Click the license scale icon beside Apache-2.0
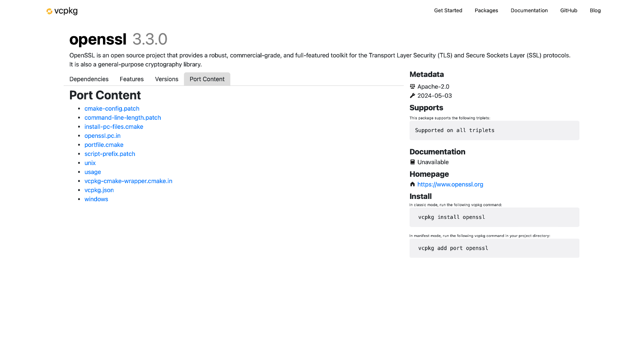Image resolution: width=644 pixels, height=359 pixels. tap(412, 86)
